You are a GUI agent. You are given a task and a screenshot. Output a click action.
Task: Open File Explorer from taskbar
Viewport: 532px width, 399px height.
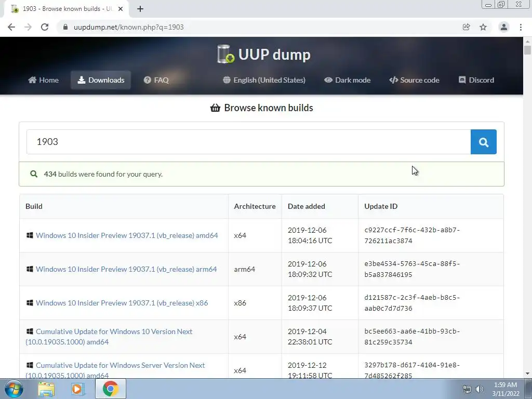tap(46, 389)
